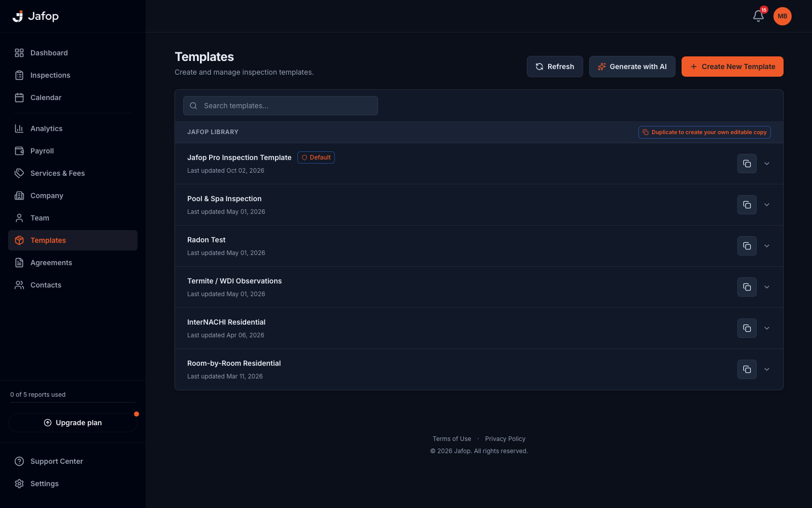Open Support Center
Viewport: 812px width, 508px height.
pos(73,461)
